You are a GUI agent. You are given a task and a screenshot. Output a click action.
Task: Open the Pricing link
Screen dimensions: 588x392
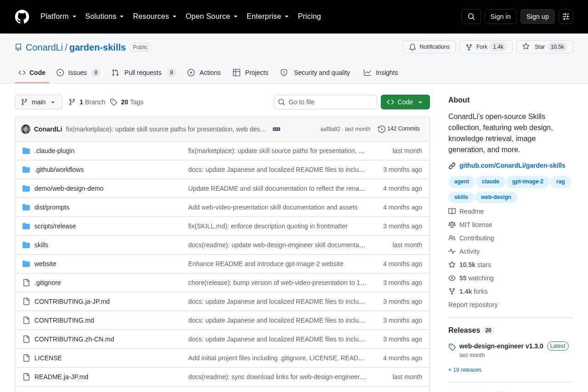click(x=309, y=17)
